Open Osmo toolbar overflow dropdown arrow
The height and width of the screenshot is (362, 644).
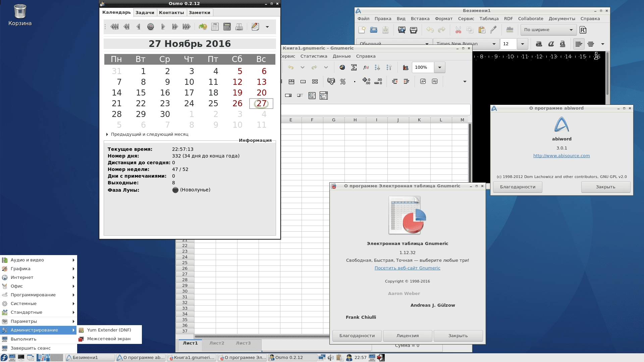tap(267, 27)
